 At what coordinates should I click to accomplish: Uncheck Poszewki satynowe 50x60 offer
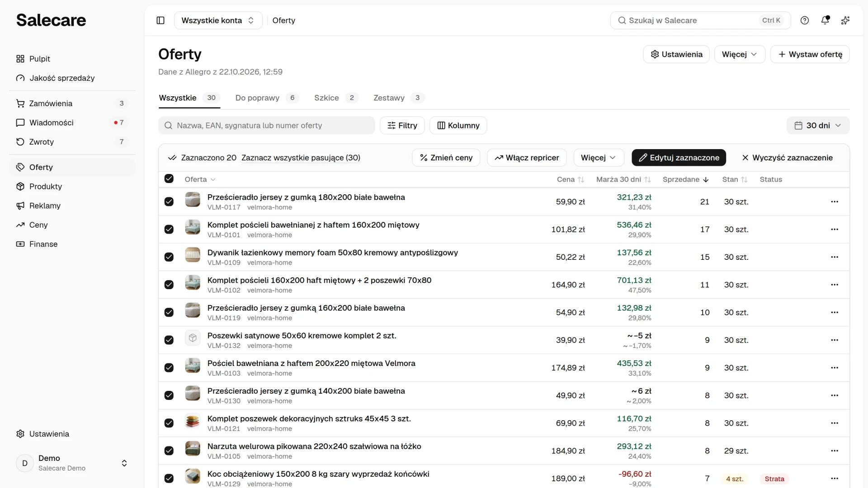point(169,340)
